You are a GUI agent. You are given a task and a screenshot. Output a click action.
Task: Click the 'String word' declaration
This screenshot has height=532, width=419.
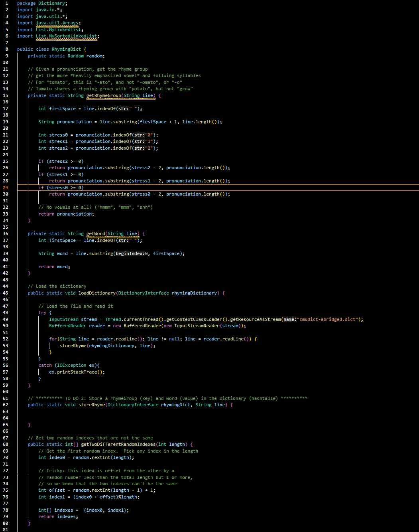click(53, 253)
